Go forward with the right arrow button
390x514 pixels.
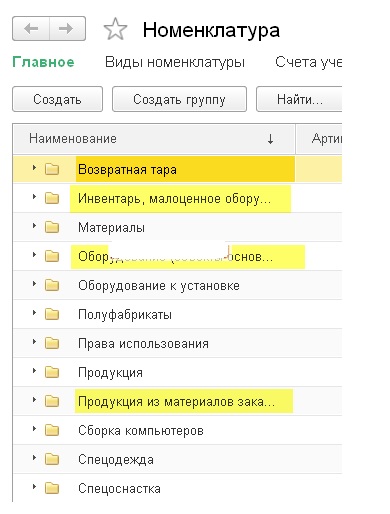click(67, 29)
